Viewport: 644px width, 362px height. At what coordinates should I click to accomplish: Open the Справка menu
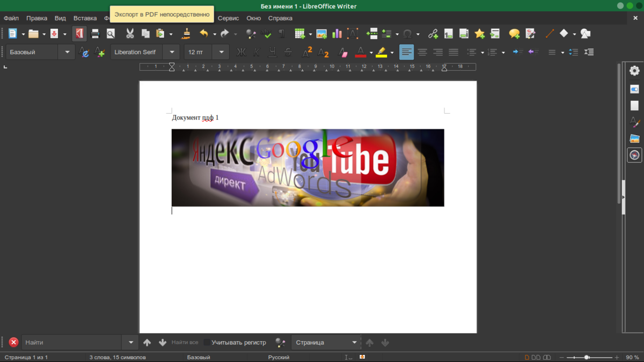click(280, 18)
